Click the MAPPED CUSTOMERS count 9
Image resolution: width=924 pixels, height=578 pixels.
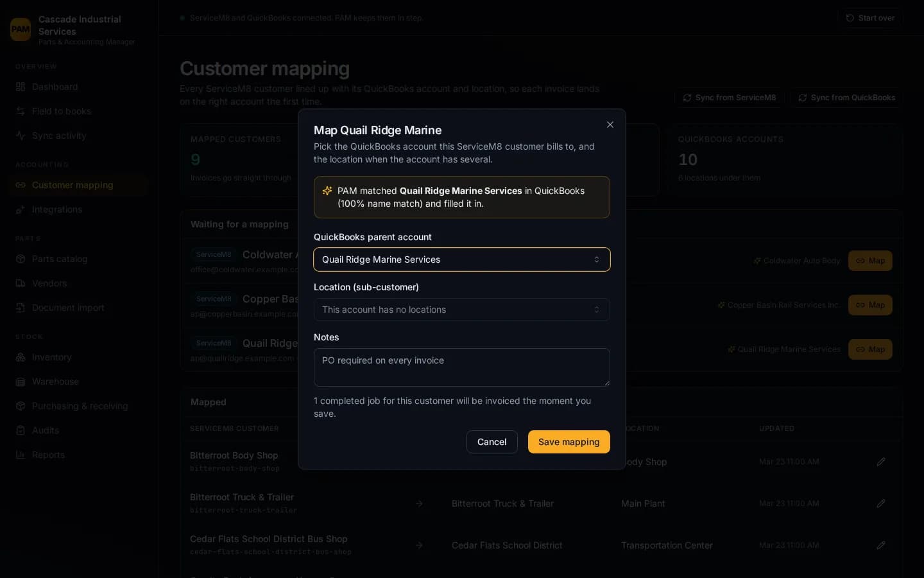tap(196, 159)
